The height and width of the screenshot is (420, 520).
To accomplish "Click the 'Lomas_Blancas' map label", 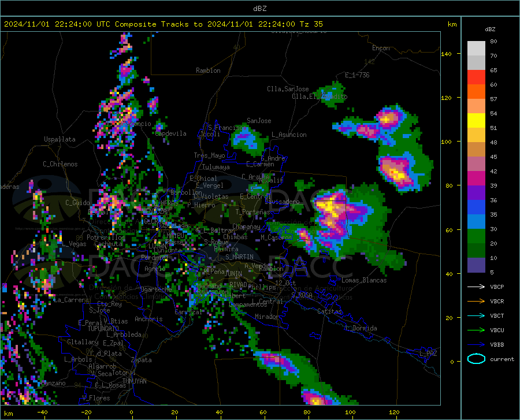I will click(364, 280).
